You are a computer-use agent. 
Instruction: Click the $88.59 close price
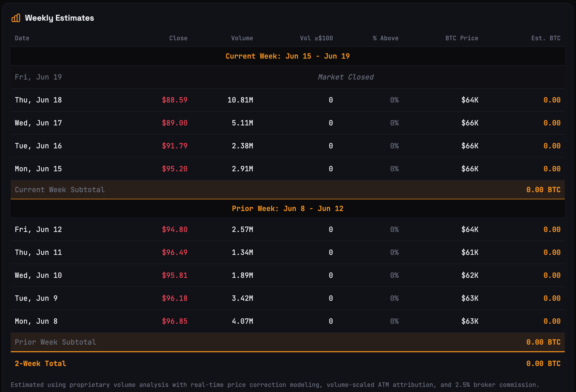175,100
